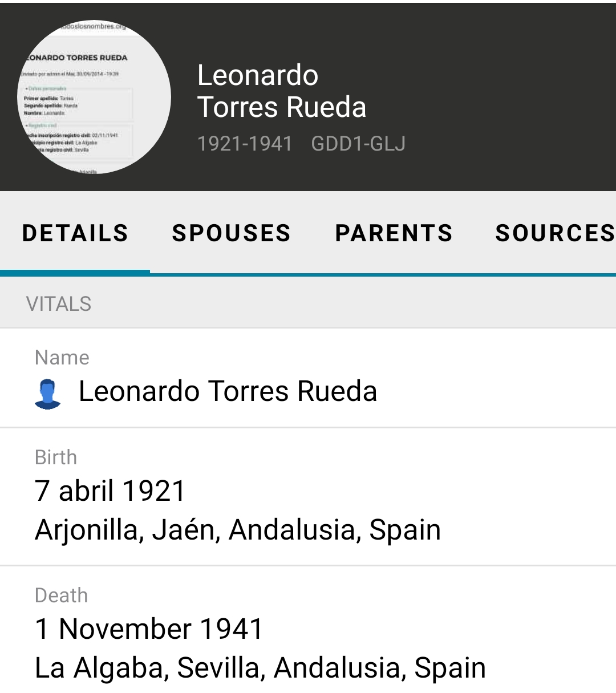Viewport: 616px width, 693px height.
Task: Open the Name entry in Vitals
Action: (x=228, y=392)
